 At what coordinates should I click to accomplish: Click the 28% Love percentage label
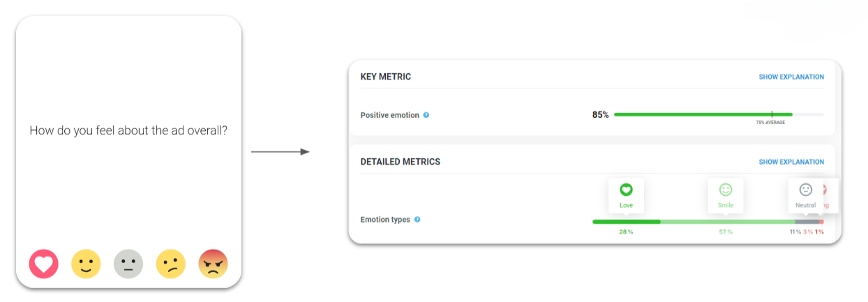click(626, 232)
